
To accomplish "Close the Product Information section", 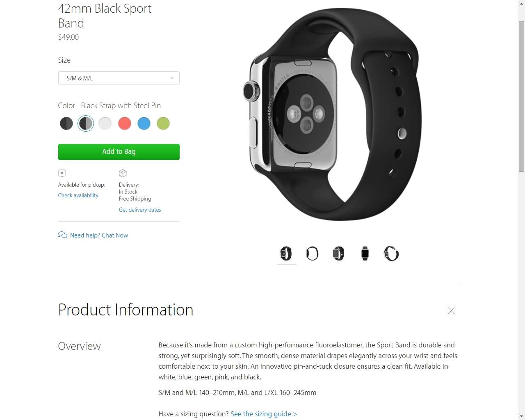I will pos(451,311).
